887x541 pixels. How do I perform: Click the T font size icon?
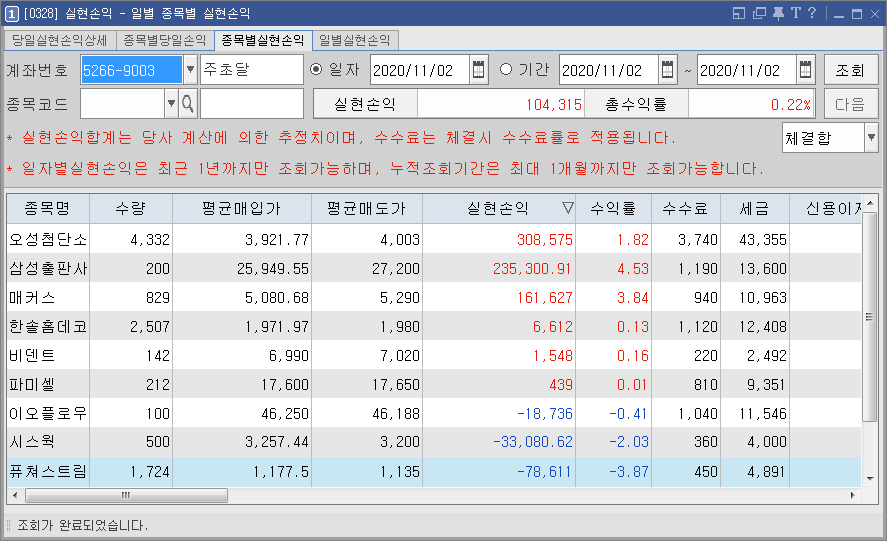click(796, 13)
